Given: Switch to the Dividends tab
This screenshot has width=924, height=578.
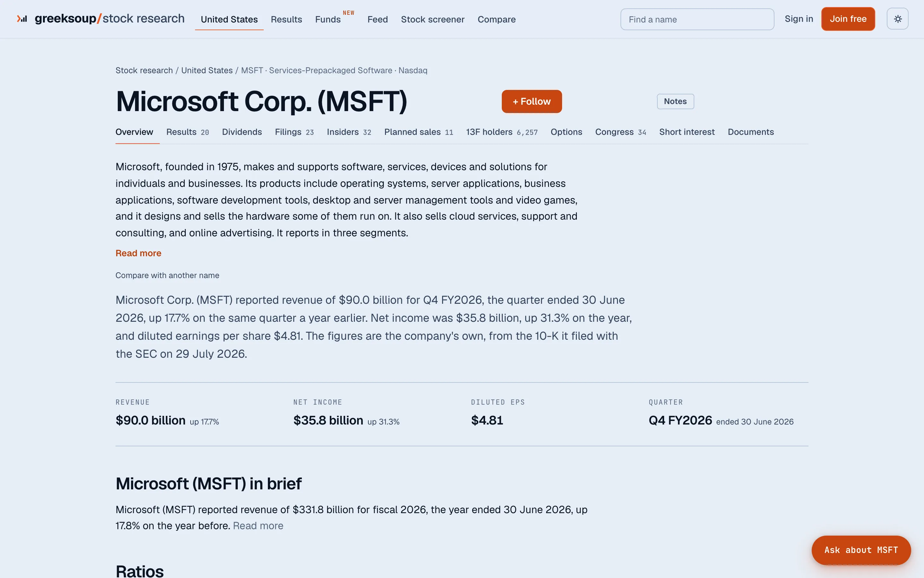Looking at the screenshot, I should click(242, 132).
